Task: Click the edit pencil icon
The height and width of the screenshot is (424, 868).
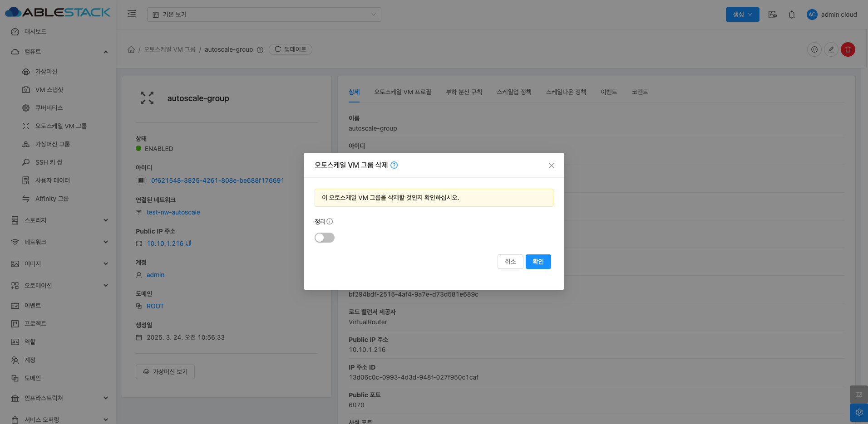Action: 831,49
